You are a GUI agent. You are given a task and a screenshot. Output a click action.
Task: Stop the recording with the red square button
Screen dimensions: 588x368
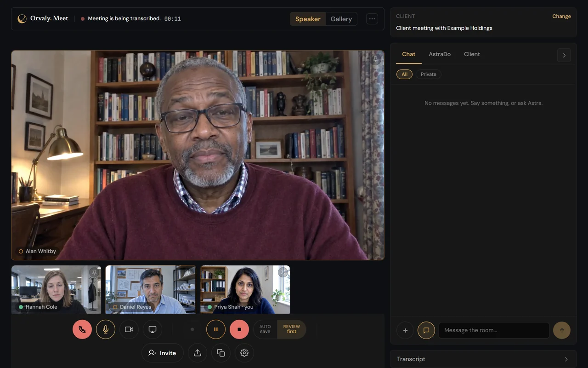[239, 329]
